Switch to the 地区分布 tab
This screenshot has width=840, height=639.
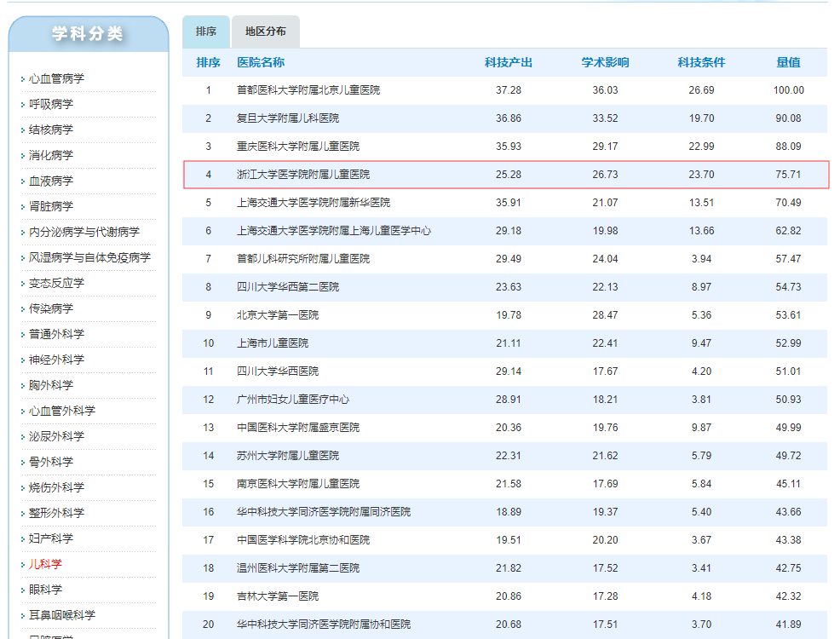tap(266, 32)
